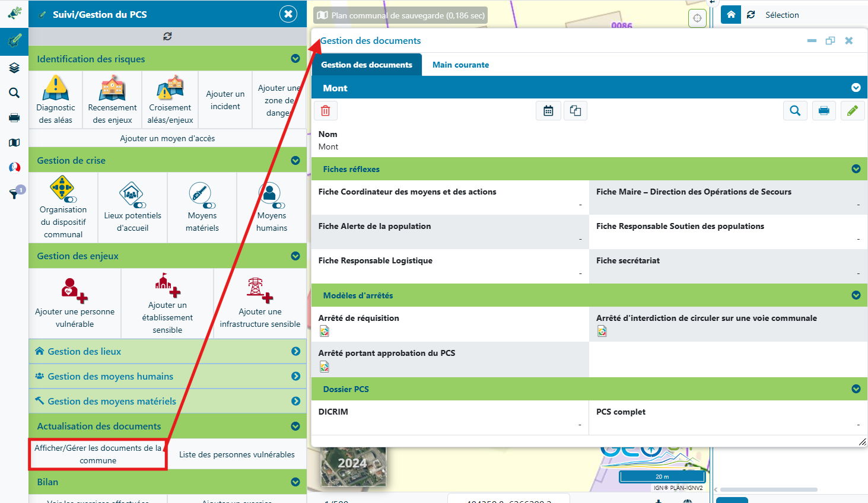Collapse the Modèles d'arrêtés section

tap(856, 295)
